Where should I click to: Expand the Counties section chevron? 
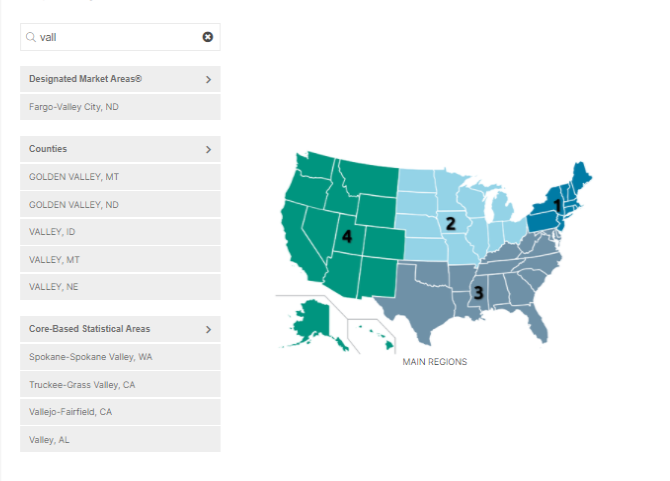click(208, 149)
